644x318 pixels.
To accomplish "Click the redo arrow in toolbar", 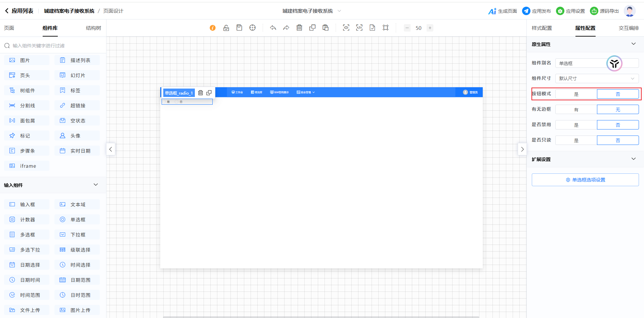I will click(286, 28).
